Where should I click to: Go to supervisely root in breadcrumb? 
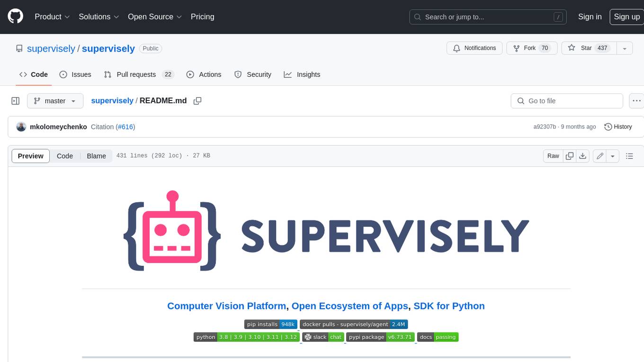[112, 101]
